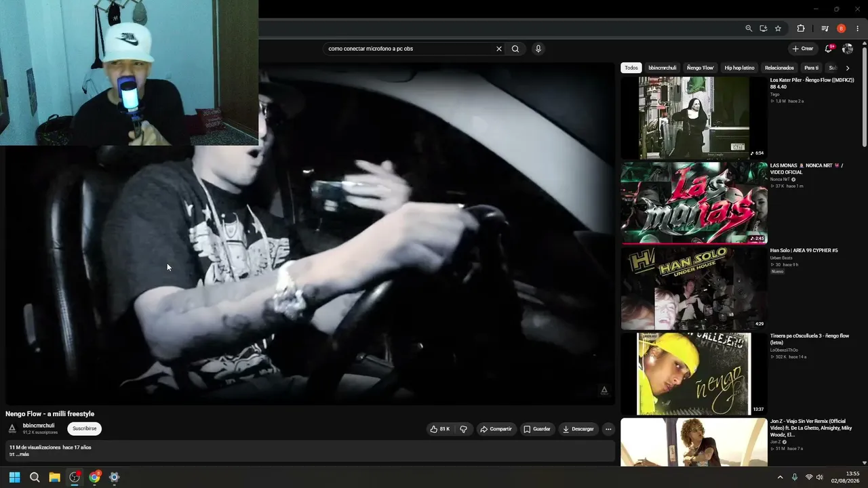Open the Wi-Fi network tray icon
The image size is (868, 488).
(809, 477)
